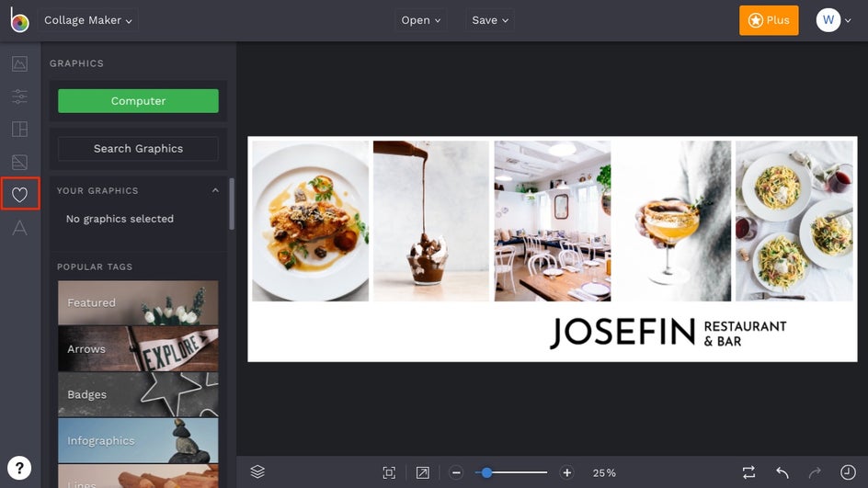The width and height of the screenshot is (868, 488).
Task: Click the repeat arrows icon
Action: (748, 472)
